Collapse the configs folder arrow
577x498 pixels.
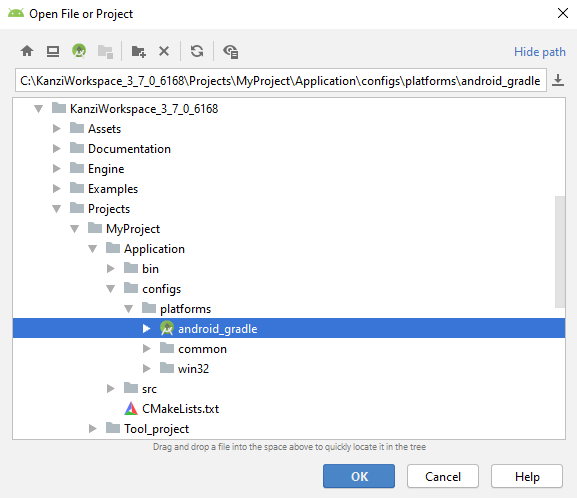[x=110, y=289]
